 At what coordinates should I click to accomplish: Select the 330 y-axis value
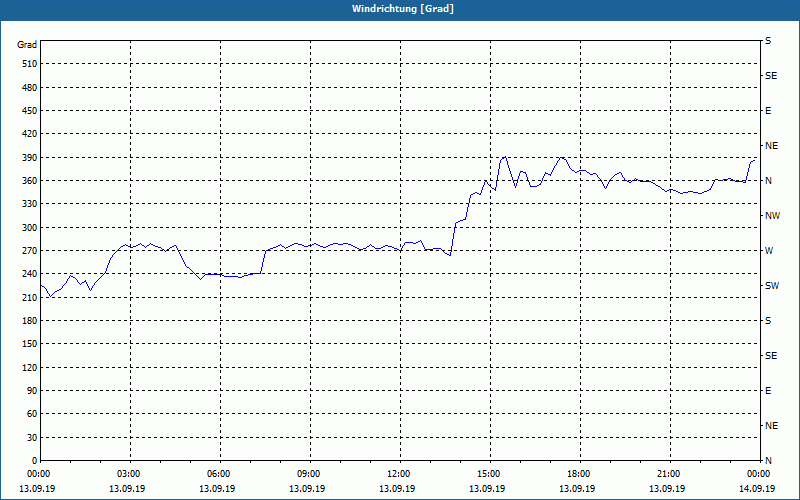tap(30, 204)
